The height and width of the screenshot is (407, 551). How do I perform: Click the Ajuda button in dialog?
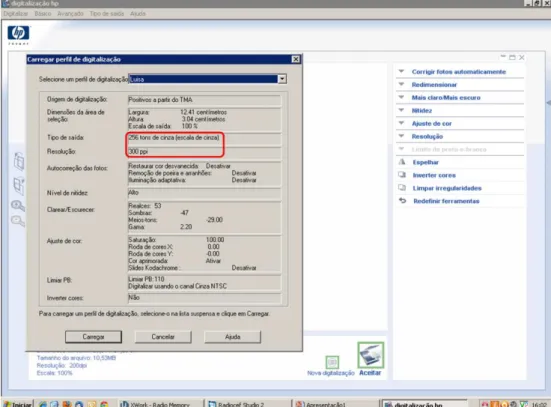pyautogui.click(x=233, y=337)
